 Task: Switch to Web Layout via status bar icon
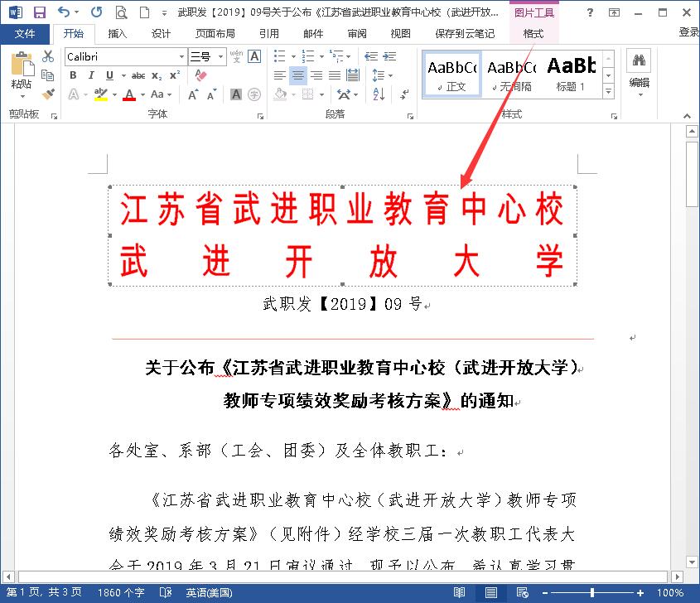click(524, 593)
